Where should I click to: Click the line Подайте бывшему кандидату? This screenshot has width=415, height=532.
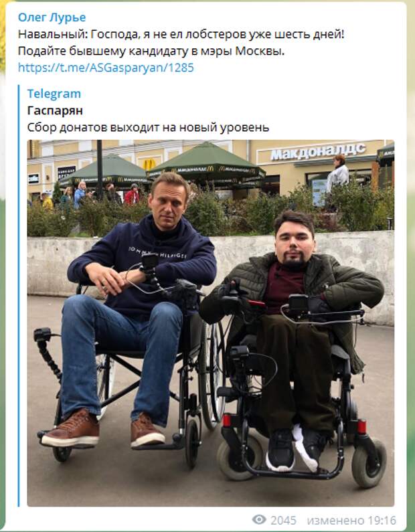[x=151, y=51]
